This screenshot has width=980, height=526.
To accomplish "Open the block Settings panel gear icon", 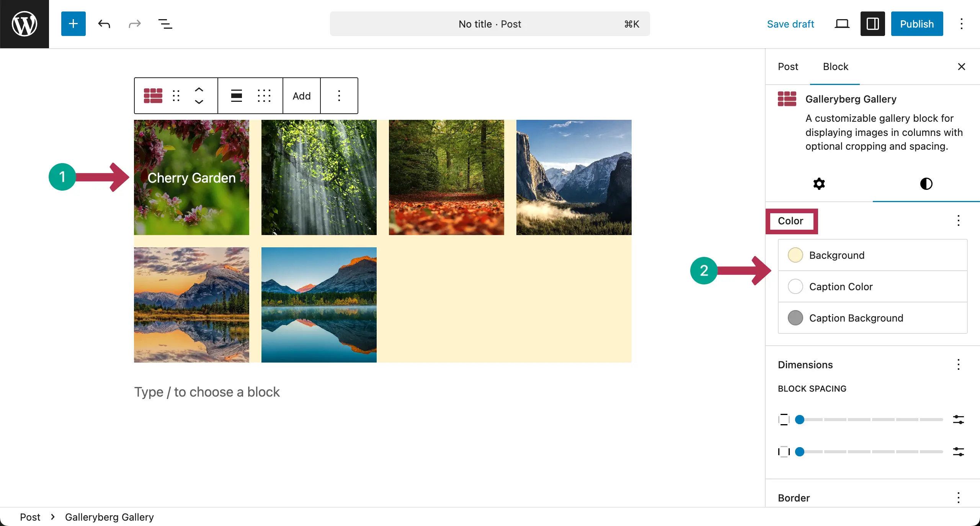I will 818,184.
